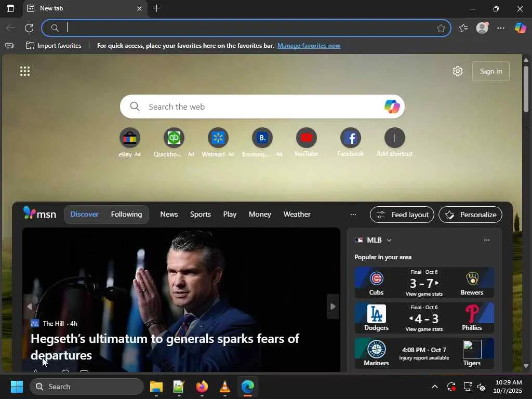Open the Sports tab
The height and width of the screenshot is (399, 532).
200,215
